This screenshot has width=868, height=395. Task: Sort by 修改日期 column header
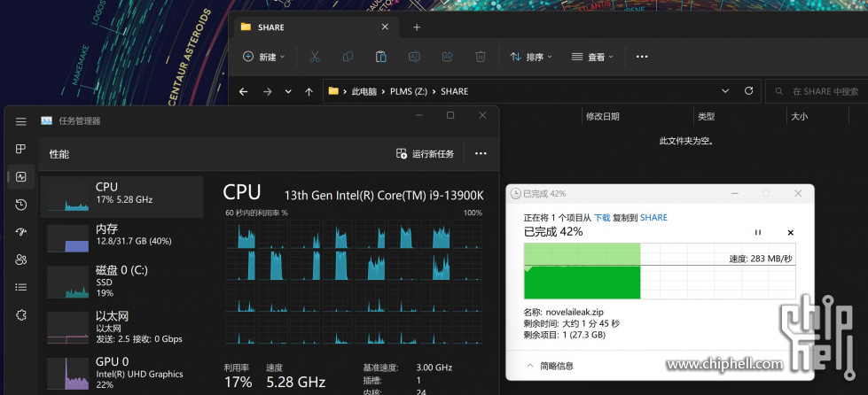tap(603, 117)
